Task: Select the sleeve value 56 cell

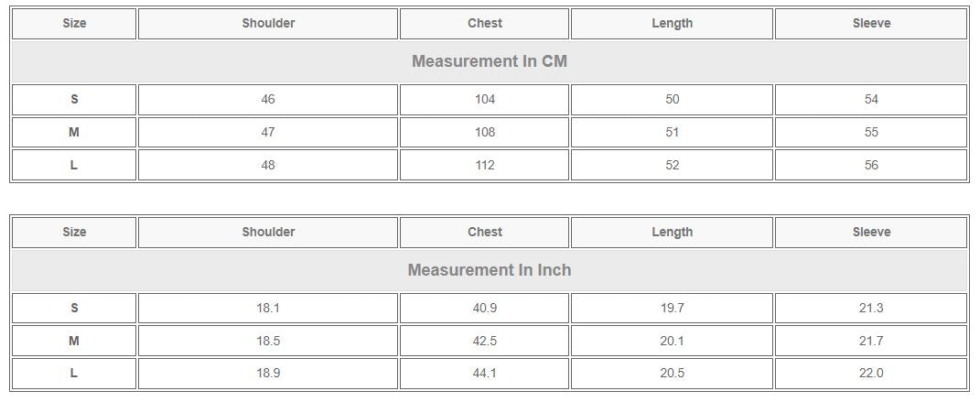Action: tap(871, 166)
